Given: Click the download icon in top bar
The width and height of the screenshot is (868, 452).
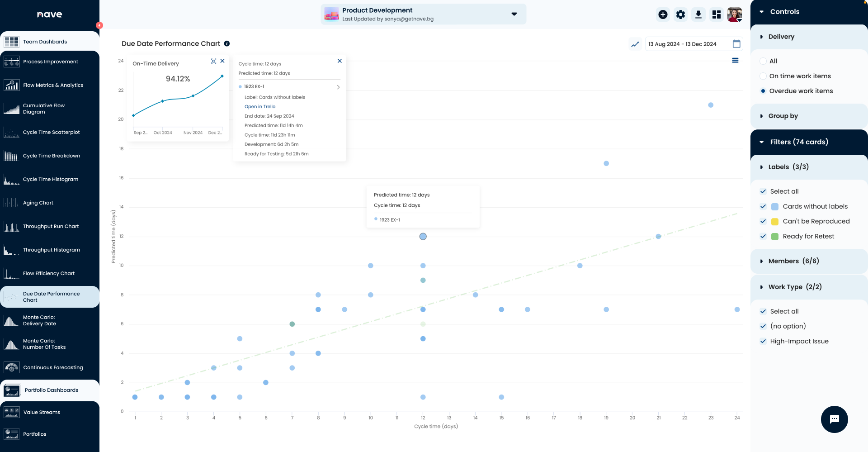Looking at the screenshot, I should click(x=698, y=14).
